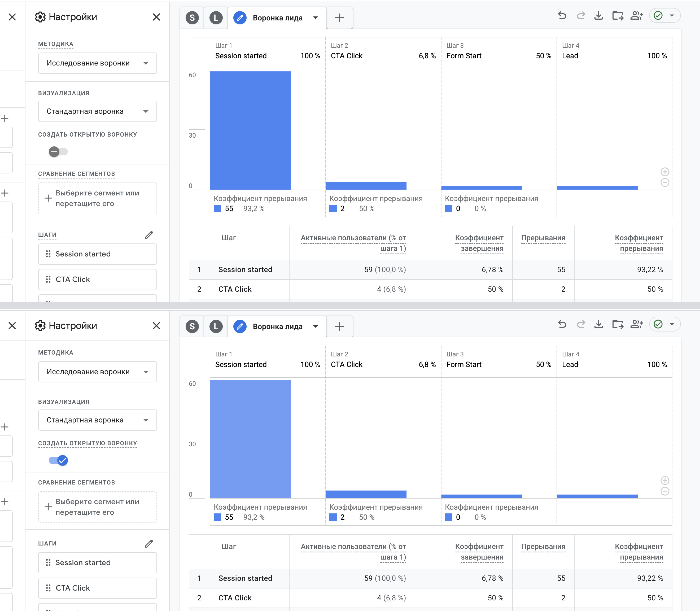Click the CTA Click bar in lower chart

click(366, 494)
